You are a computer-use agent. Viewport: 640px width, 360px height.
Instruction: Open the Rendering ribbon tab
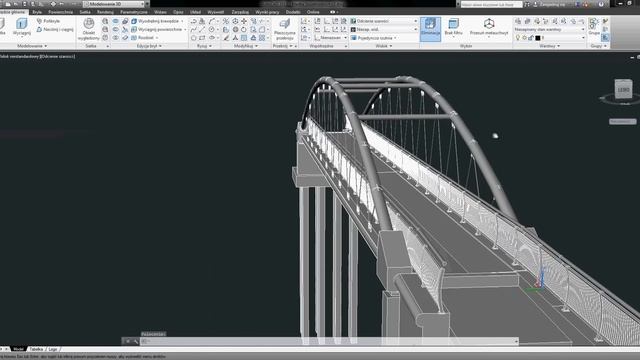pos(105,12)
